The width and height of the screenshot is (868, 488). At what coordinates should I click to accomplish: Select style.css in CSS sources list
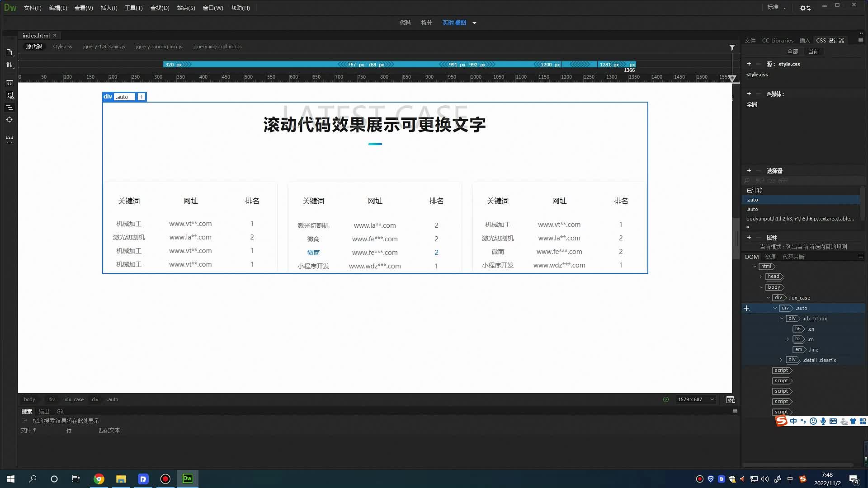pyautogui.click(x=757, y=75)
